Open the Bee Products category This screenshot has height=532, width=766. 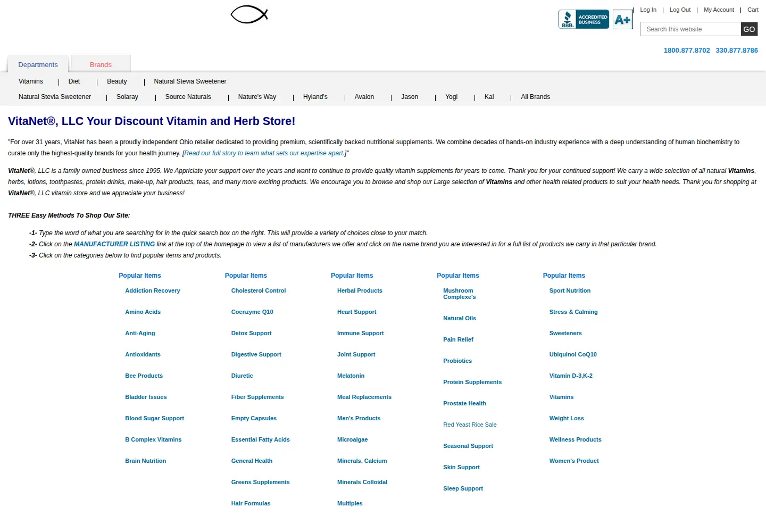144,376
